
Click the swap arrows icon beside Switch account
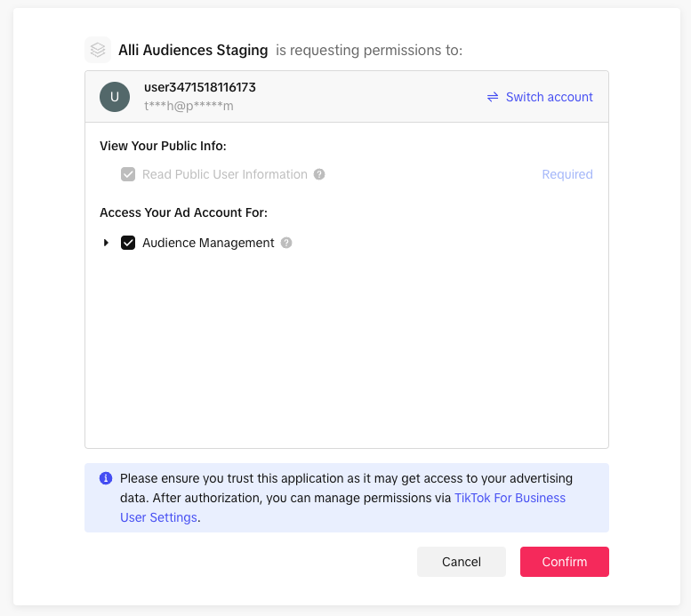click(493, 97)
